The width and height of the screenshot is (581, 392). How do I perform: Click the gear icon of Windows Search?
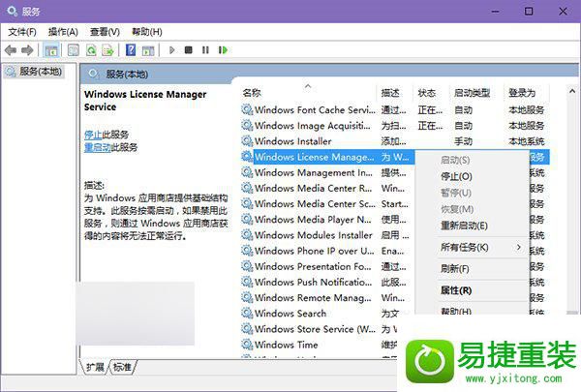[247, 313]
